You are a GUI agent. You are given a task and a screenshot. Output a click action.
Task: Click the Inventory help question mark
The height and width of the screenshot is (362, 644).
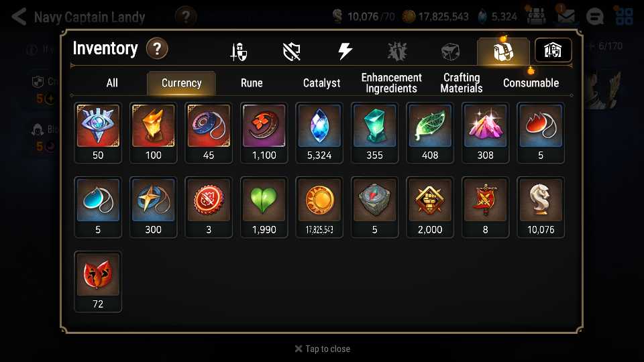pyautogui.click(x=157, y=48)
